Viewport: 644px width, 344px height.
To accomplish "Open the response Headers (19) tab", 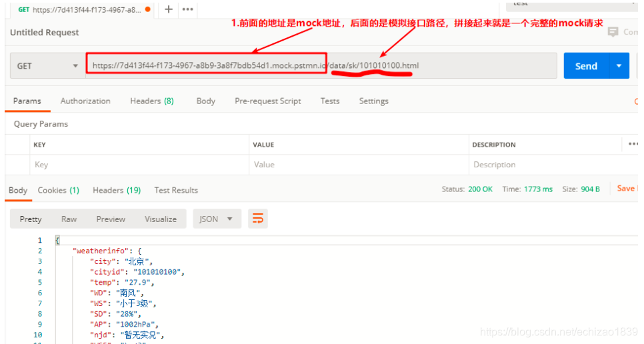I will (117, 190).
